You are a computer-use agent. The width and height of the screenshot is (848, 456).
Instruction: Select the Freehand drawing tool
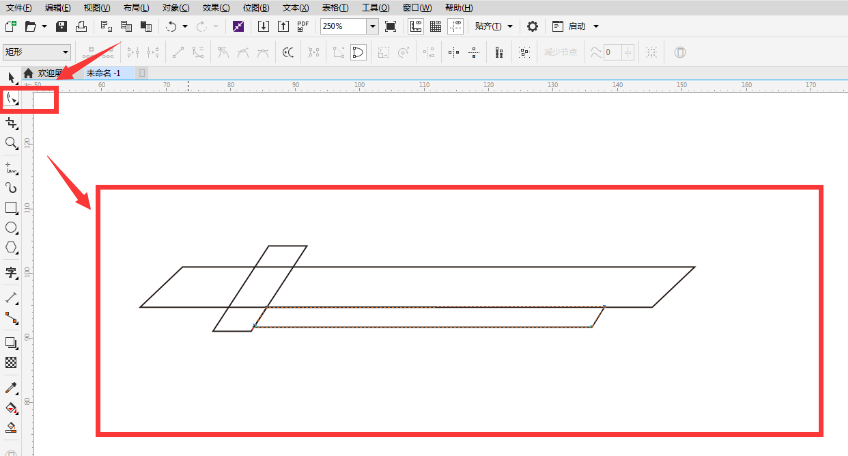pyautogui.click(x=11, y=168)
